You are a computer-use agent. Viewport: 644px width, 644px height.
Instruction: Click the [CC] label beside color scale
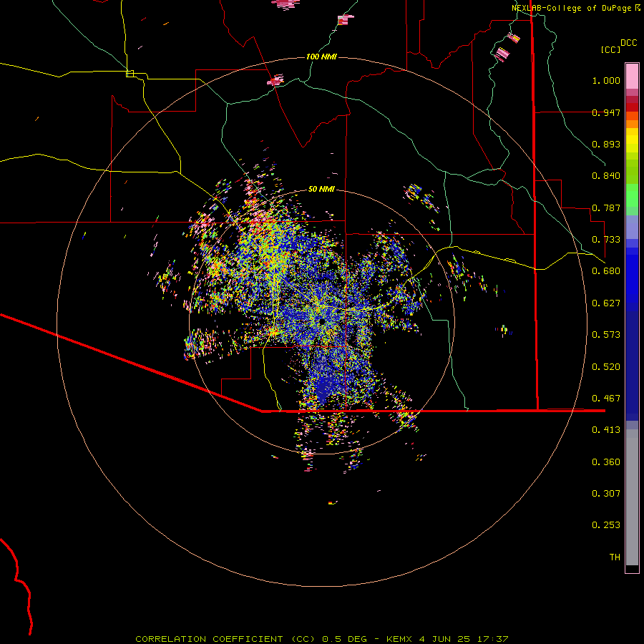point(610,49)
